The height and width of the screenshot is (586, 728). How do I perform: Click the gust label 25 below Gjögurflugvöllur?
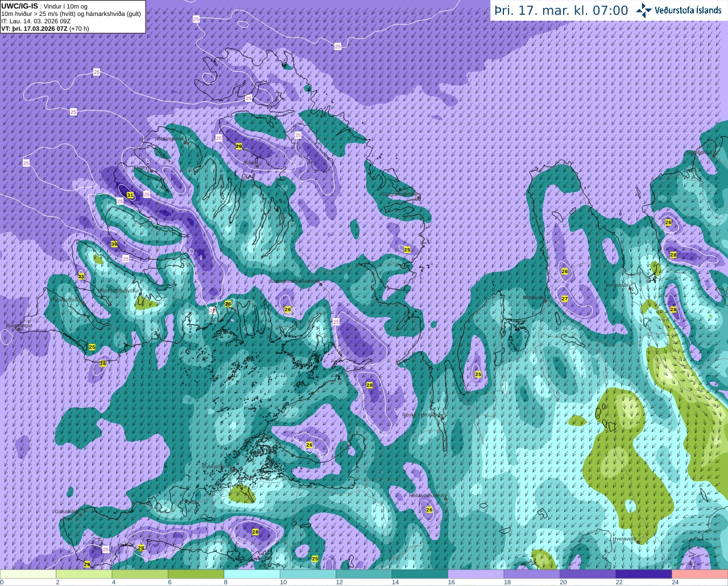(407, 250)
